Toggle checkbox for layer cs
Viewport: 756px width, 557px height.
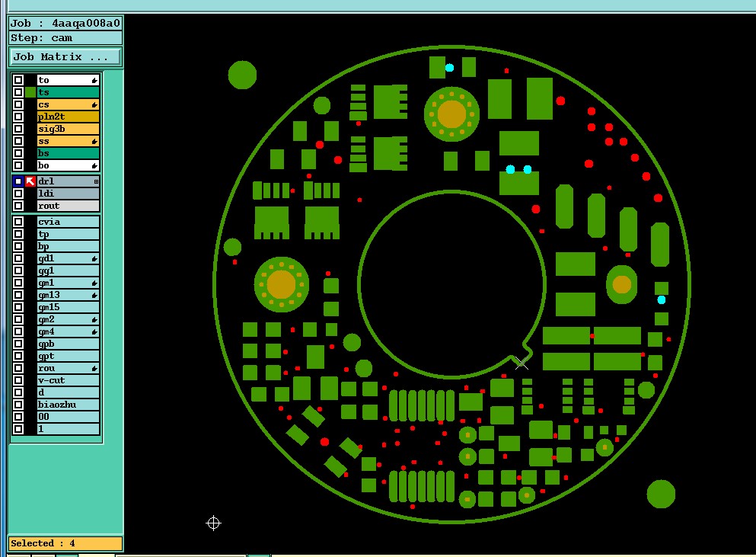click(18, 104)
